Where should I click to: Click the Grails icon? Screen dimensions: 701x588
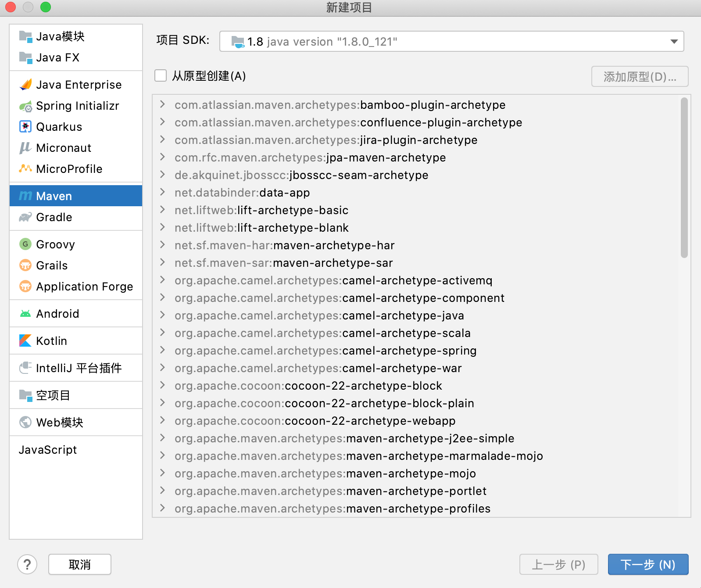tap(25, 265)
